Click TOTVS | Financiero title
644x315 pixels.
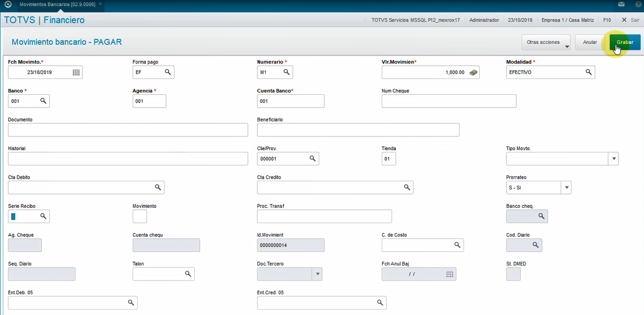click(44, 20)
